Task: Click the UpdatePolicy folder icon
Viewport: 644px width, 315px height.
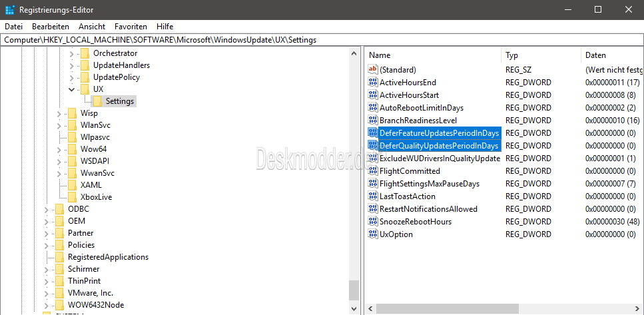Action: point(85,77)
